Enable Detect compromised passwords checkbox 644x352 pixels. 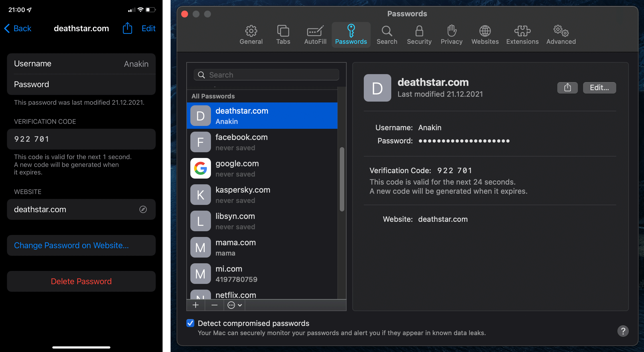[x=190, y=323]
